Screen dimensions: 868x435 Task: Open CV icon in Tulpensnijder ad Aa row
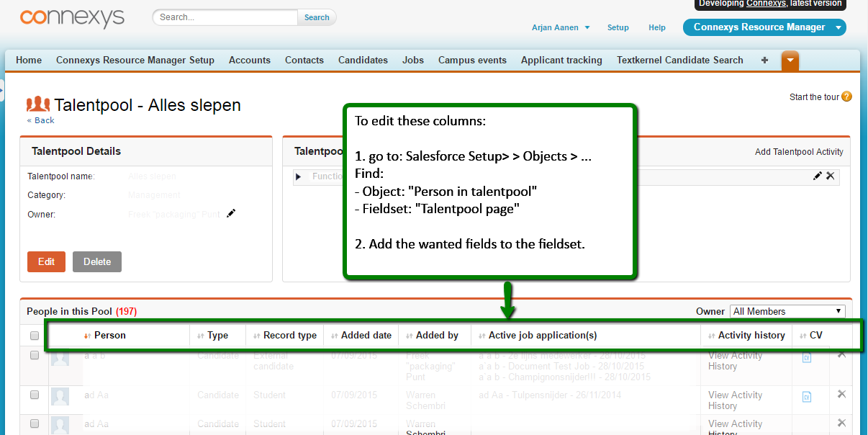click(x=807, y=397)
